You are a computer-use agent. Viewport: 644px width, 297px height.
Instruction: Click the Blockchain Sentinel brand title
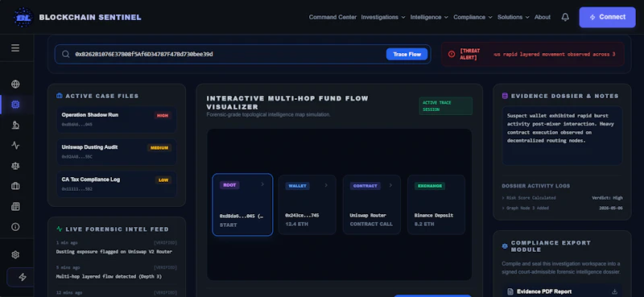click(x=90, y=17)
